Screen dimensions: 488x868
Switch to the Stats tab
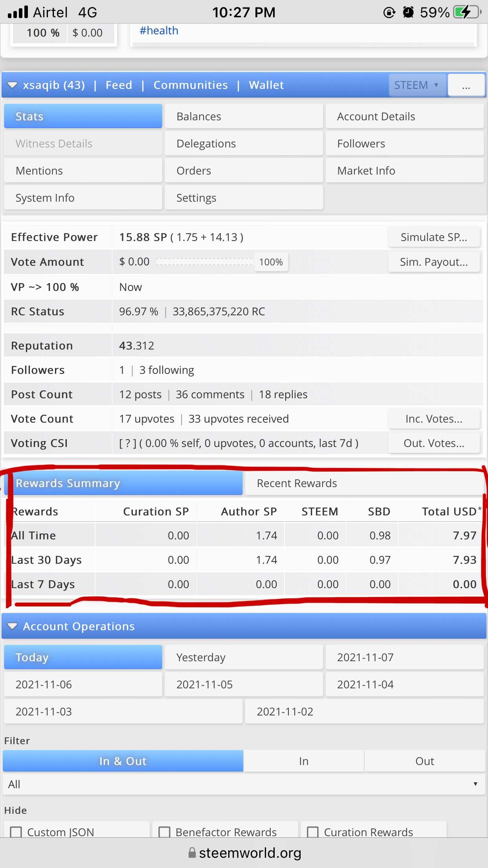(x=83, y=116)
